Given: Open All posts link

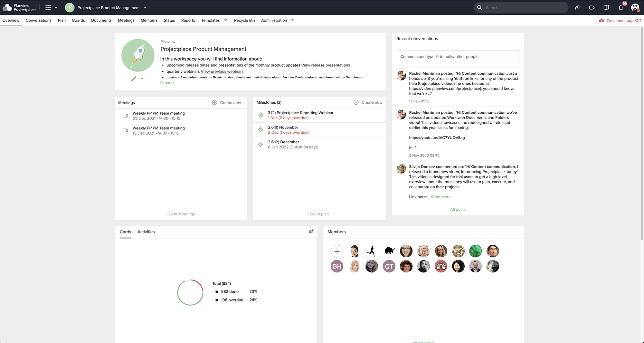Looking at the screenshot, I should tap(458, 209).
